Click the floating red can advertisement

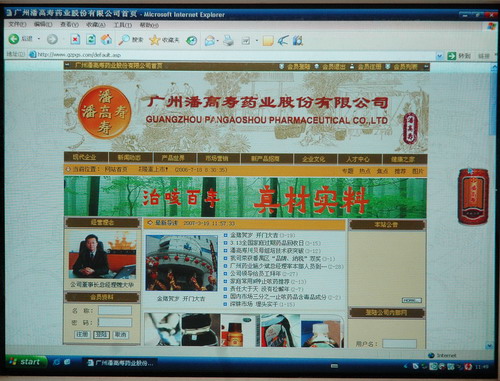[x=473, y=196]
